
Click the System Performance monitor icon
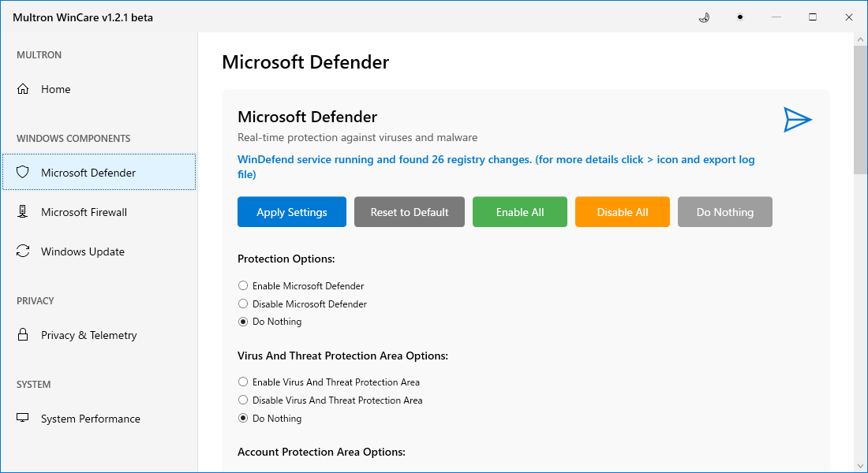coord(24,419)
